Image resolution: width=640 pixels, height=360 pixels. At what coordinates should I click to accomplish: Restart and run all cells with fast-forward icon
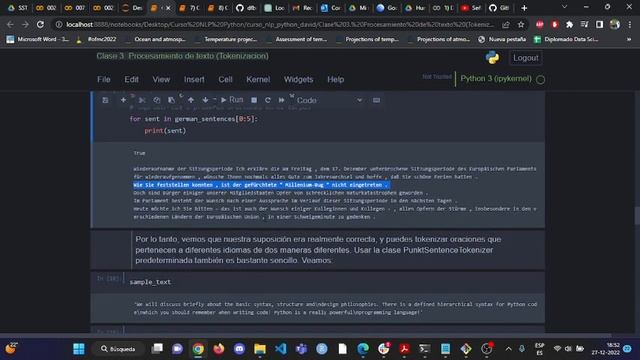coord(282,100)
